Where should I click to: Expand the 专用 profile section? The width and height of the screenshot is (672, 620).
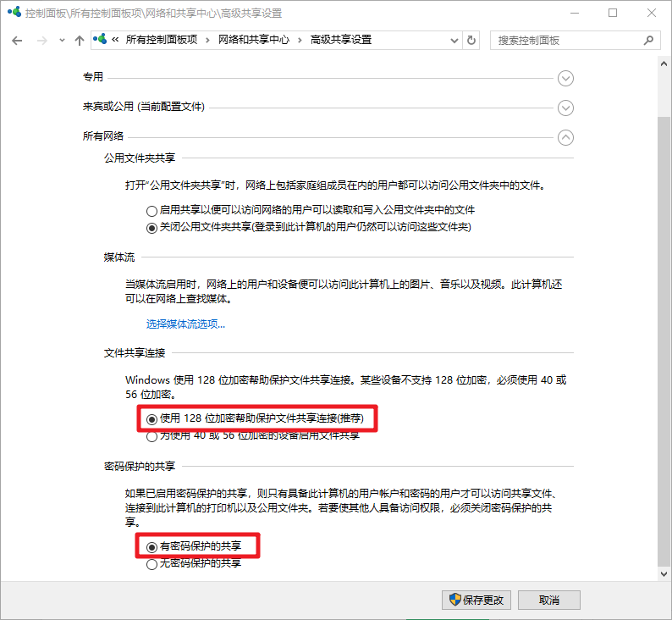565,78
